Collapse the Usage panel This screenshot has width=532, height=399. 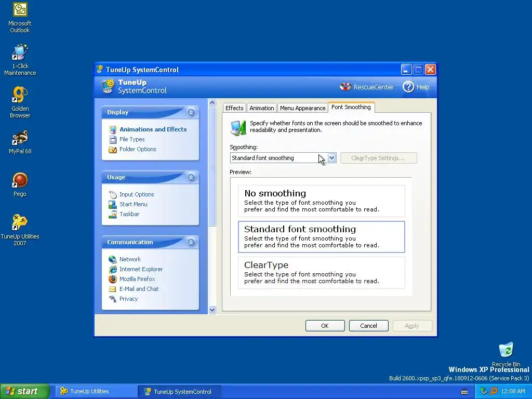click(191, 177)
